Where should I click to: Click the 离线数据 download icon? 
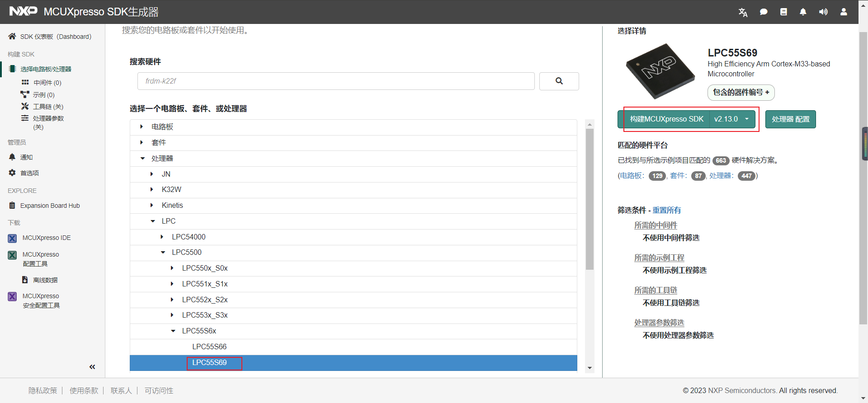[x=25, y=280]
